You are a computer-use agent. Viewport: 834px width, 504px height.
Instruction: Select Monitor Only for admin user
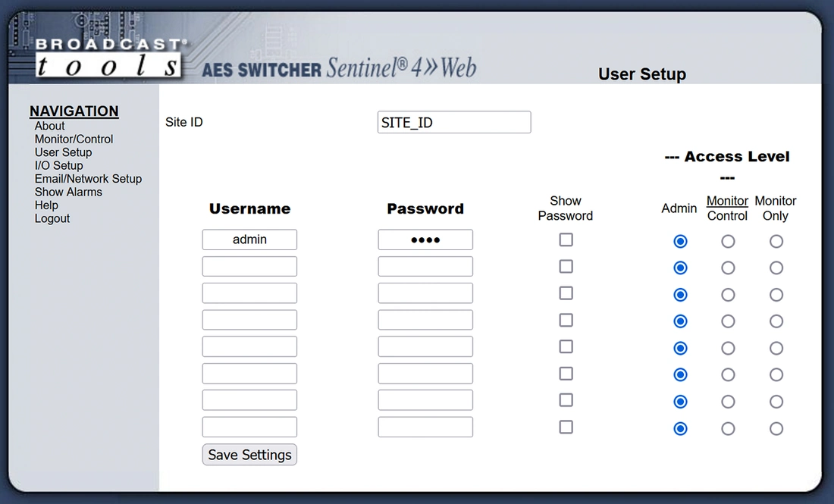(x=776, y=241)
